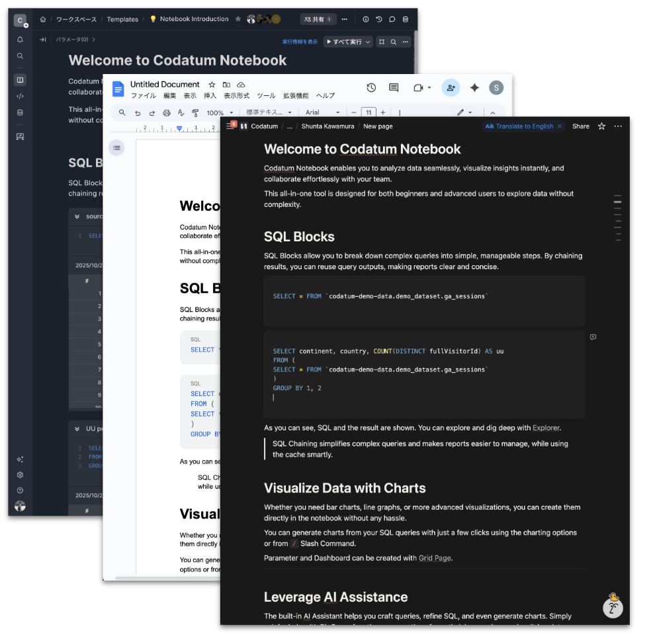The height and width of the screenshot is (644, 647).
Task: Click undo in Google Docs toolbar
Action: 138,112
